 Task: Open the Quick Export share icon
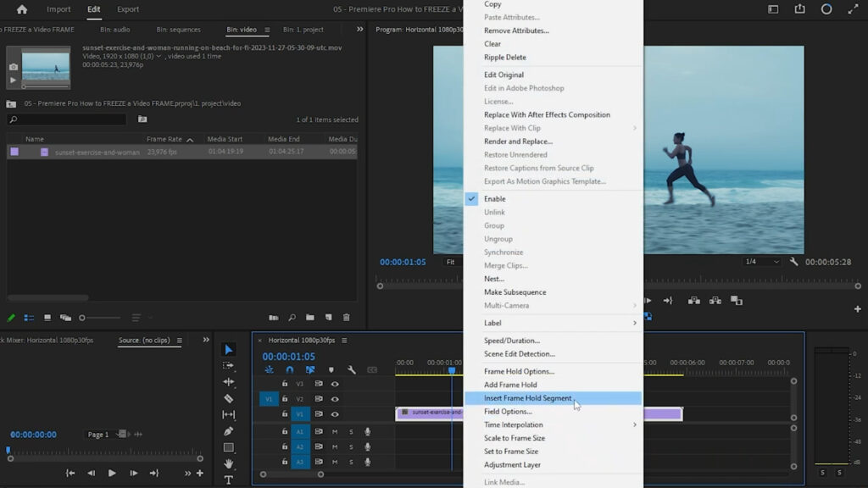[800, 9]
